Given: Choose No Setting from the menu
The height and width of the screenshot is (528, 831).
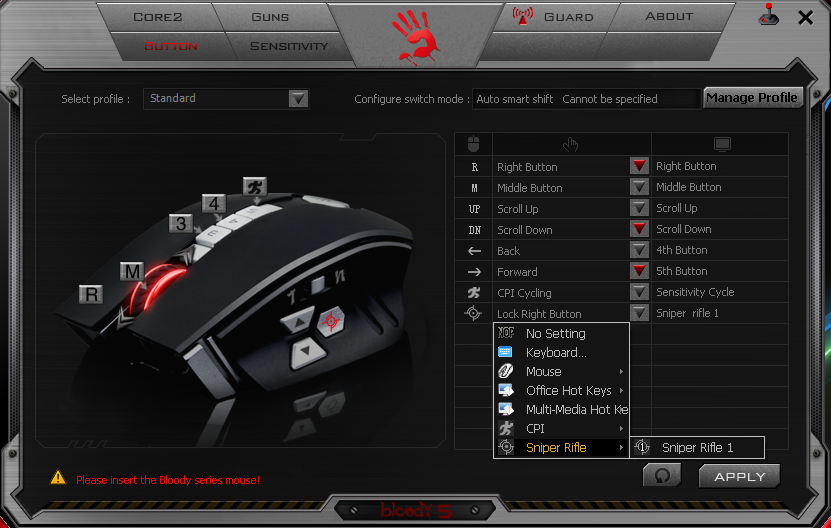Looking at the screenshot, I should click(561, 333).
